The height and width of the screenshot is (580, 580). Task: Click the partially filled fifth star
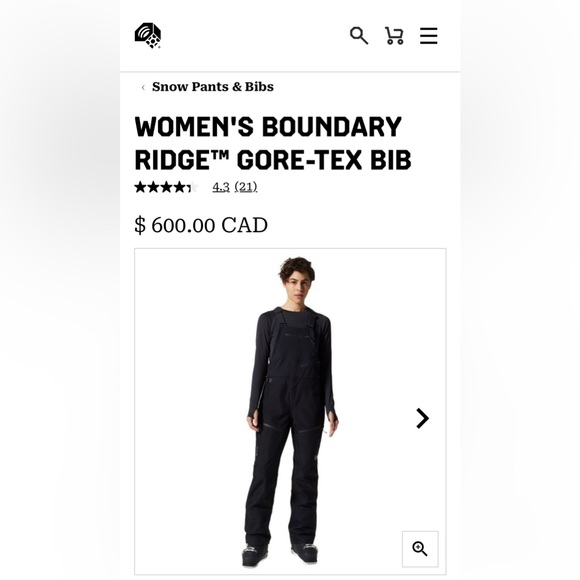coord(192,187)
